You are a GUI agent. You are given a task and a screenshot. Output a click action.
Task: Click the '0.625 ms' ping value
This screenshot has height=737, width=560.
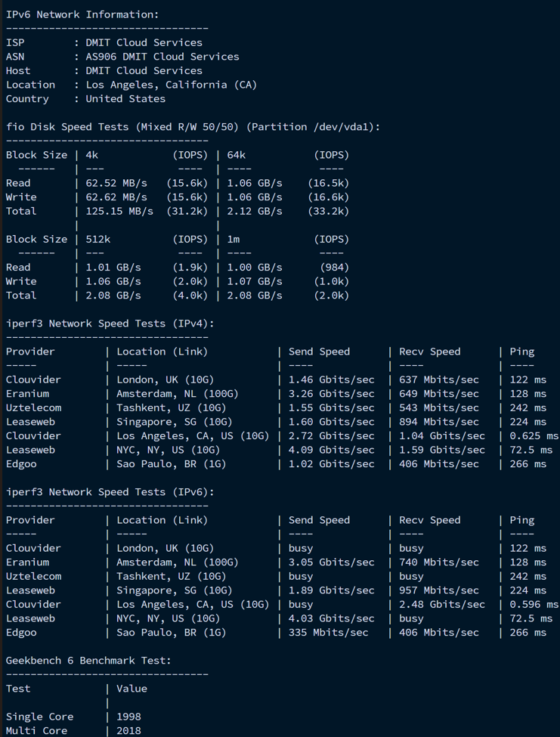534,436
